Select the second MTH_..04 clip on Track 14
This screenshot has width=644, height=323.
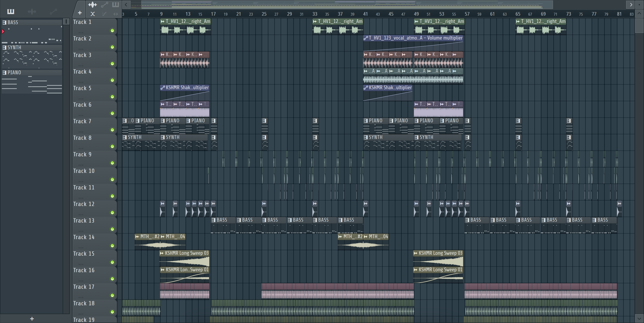376,242
